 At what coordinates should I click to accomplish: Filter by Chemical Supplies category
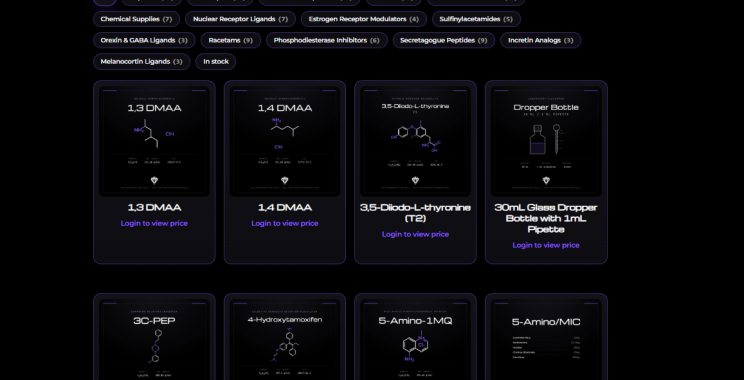(x=136, y=19)
